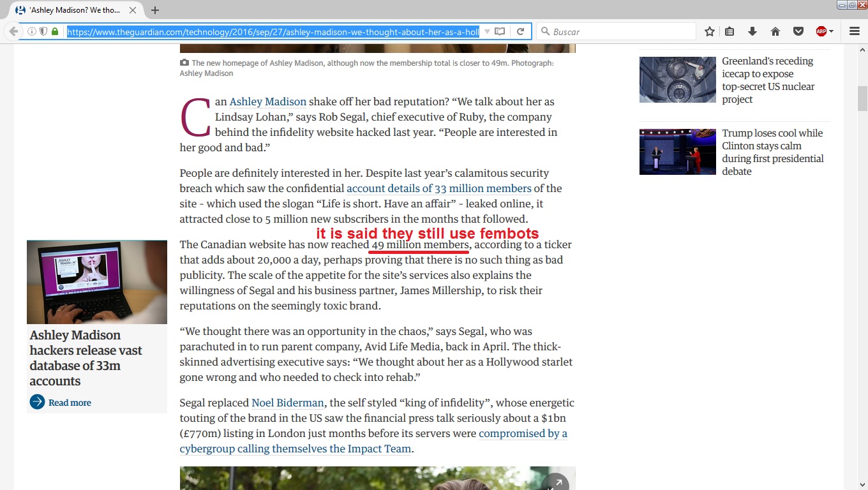The height and width of the screenshot is (490, 868).
Task: Open 'Trump loses cool while Clinton stays calm' headline
Action: 773,152
